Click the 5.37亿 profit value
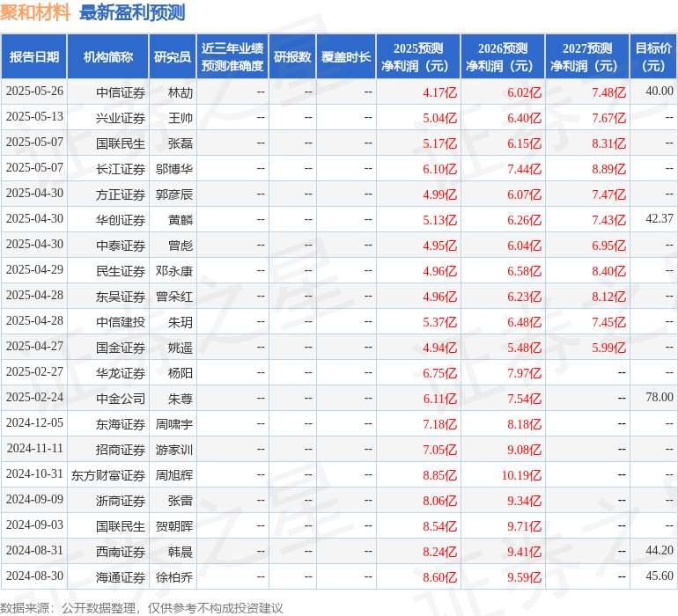This screenshot has width=678, height=616. coord(439,322)
